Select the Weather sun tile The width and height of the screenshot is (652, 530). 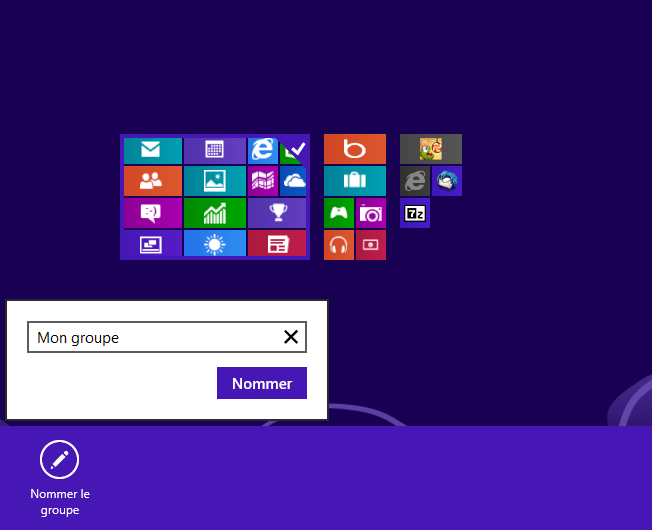[x=215, y=244]
